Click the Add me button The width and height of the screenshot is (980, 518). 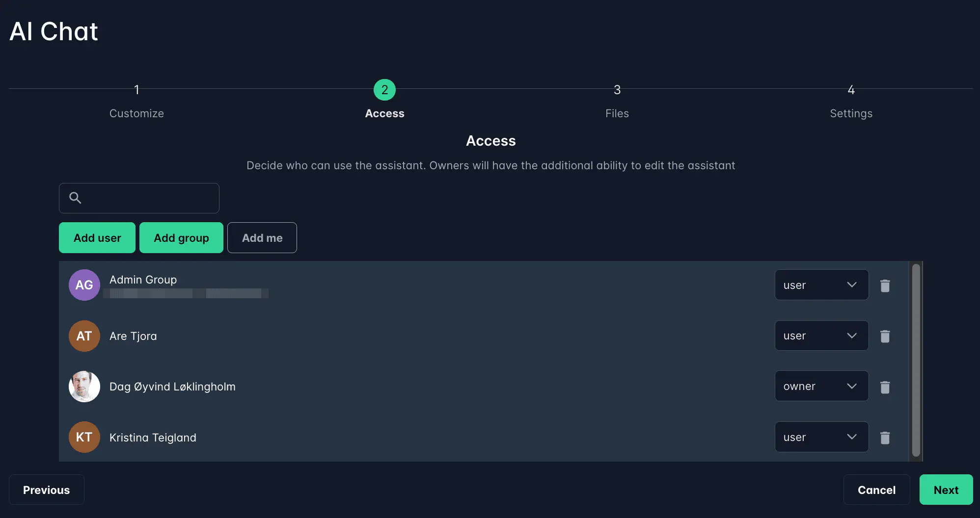click(x=262, y=238)
